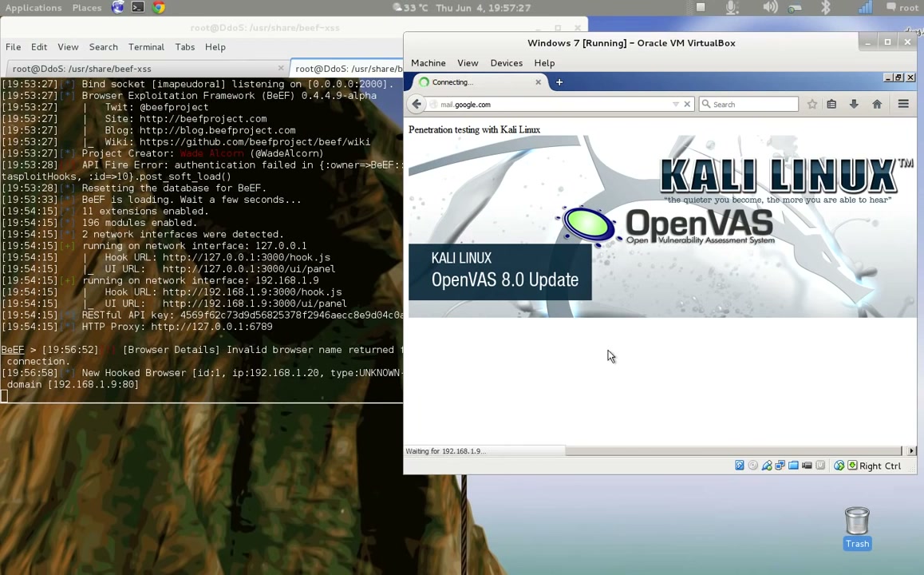924x575 pixels.
Task: Open a new browser tab with plus
Action: [x=559, y=82]
